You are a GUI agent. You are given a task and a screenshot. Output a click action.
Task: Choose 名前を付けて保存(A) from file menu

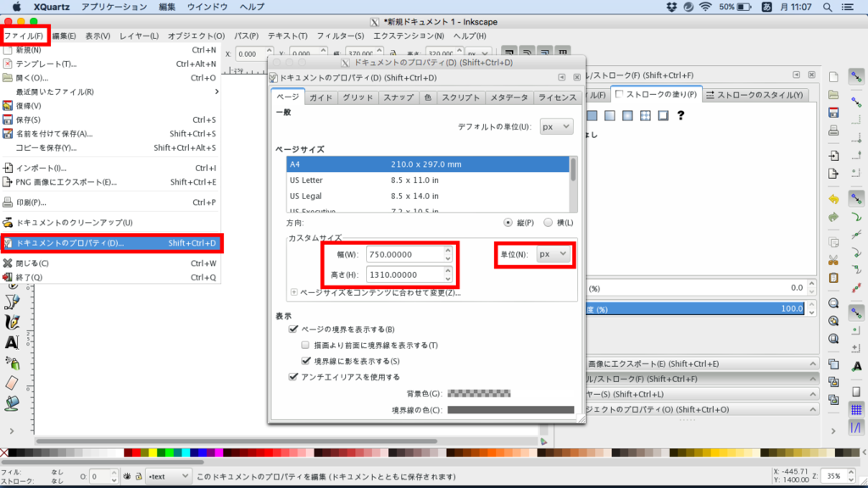click(111, 134)
